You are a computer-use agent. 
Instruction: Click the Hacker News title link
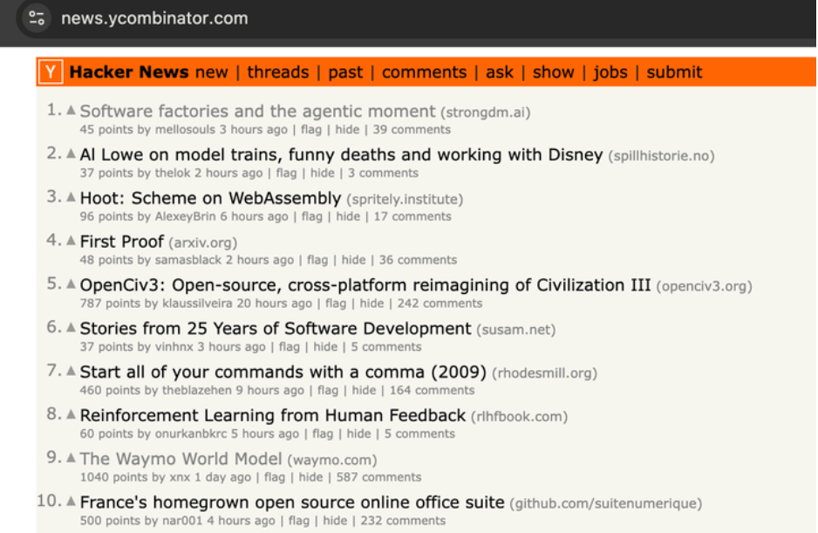point(129,72)
